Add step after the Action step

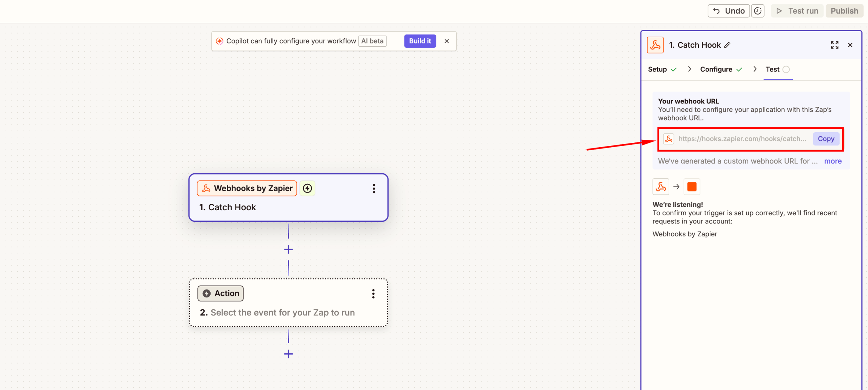pos(288,354)
